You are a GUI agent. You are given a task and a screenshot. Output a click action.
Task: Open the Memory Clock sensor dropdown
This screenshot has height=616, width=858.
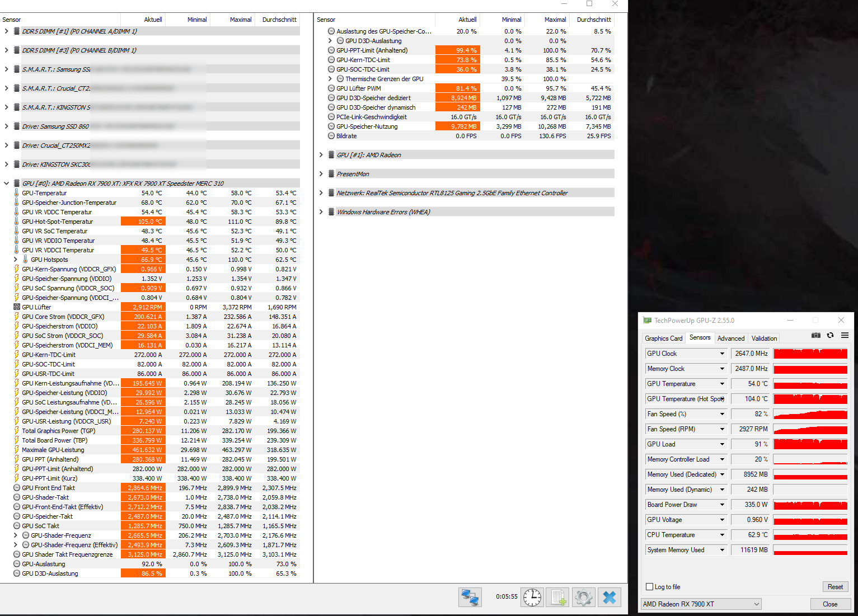point(722,369)
